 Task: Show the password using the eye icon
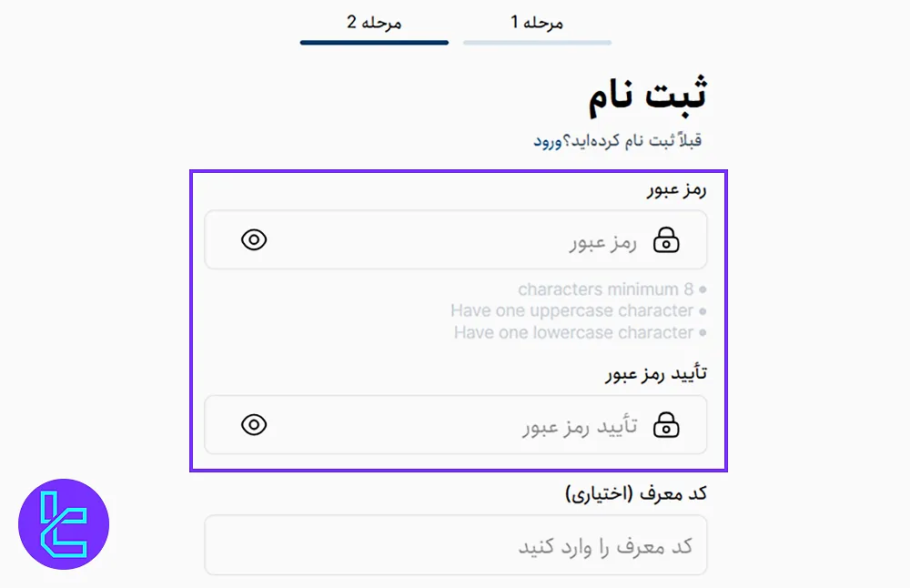click(254, 239)
